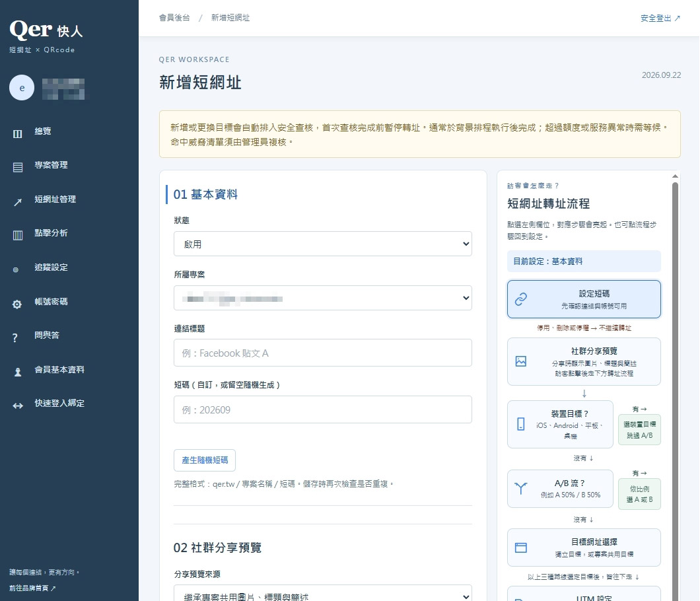Viewport: 700px width, 601px height.
Task: Open the 狀態 dropdown showing 啟用
Action: point(323,244)
